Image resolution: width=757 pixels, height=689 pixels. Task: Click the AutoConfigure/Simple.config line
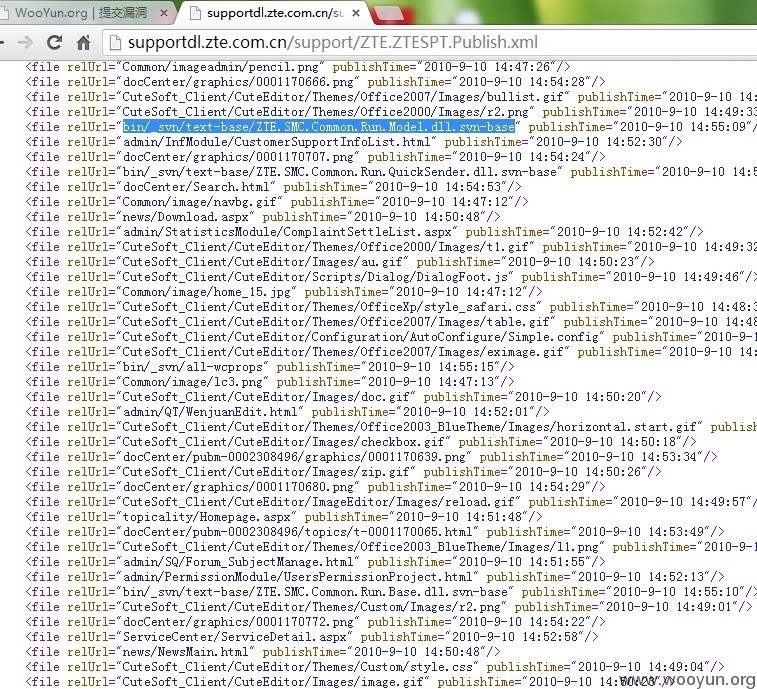pos(391,336)
